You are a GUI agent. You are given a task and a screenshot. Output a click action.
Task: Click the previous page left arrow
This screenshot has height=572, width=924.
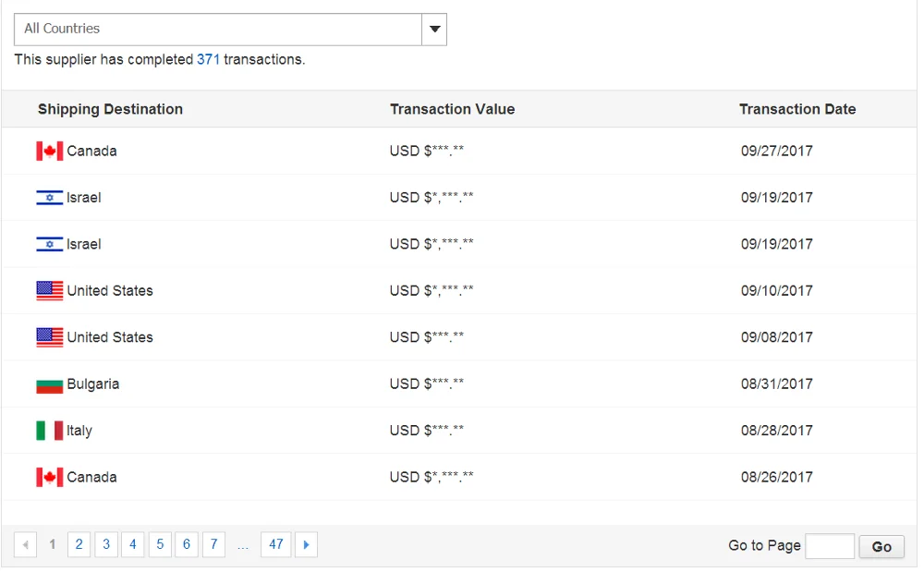click(x=25, y=545)
